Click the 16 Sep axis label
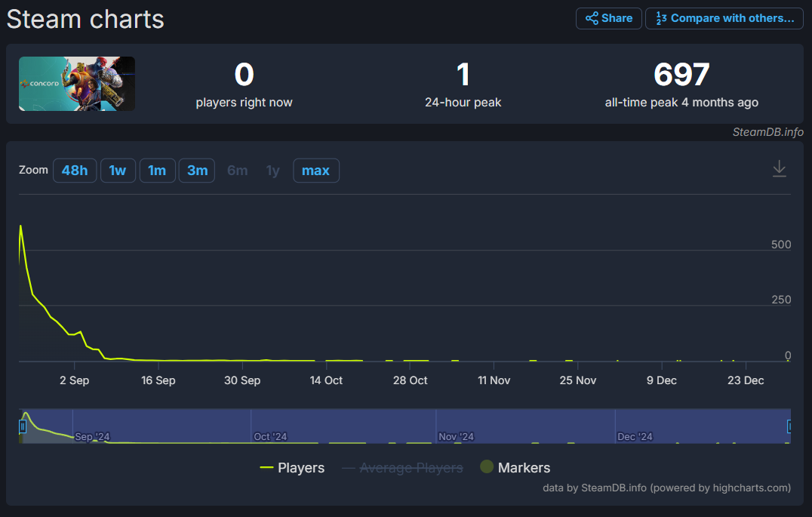This screenshot has width=812, height=517. pos(158,380)
